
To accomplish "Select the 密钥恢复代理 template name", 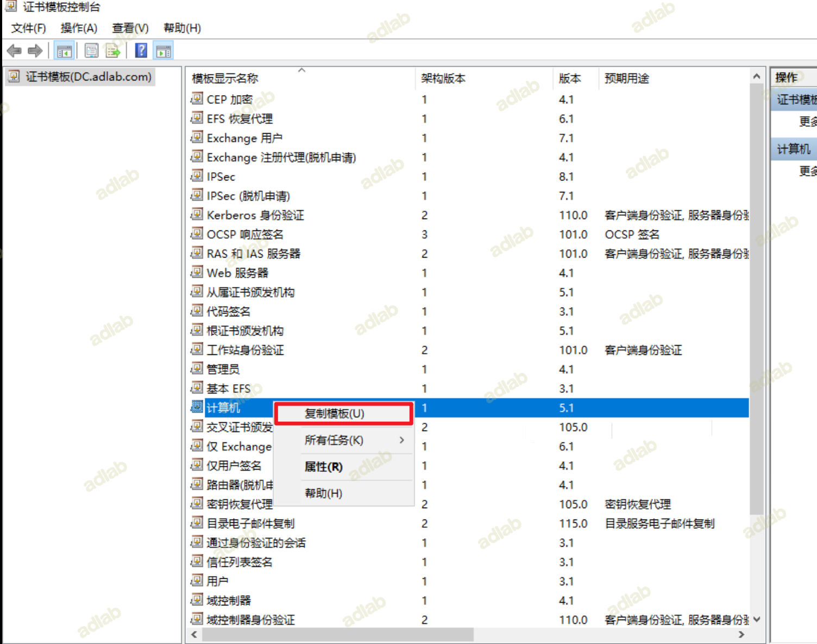I will tap(240, 504).
